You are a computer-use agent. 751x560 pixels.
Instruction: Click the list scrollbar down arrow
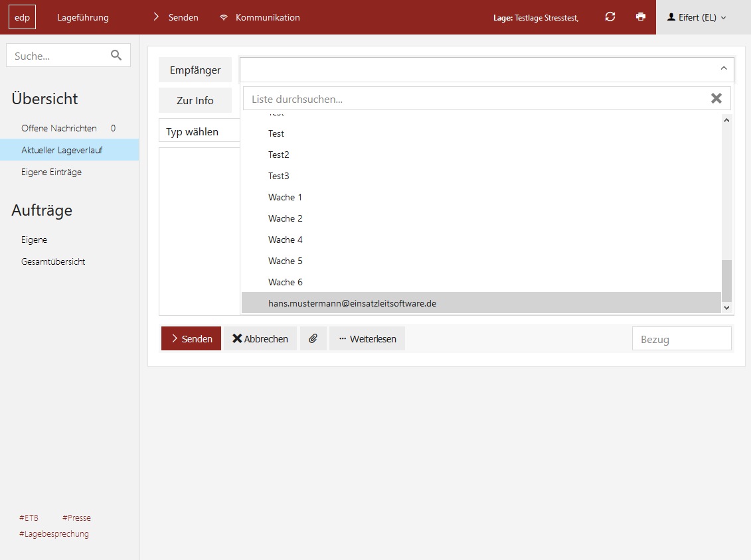click(726, 308)
